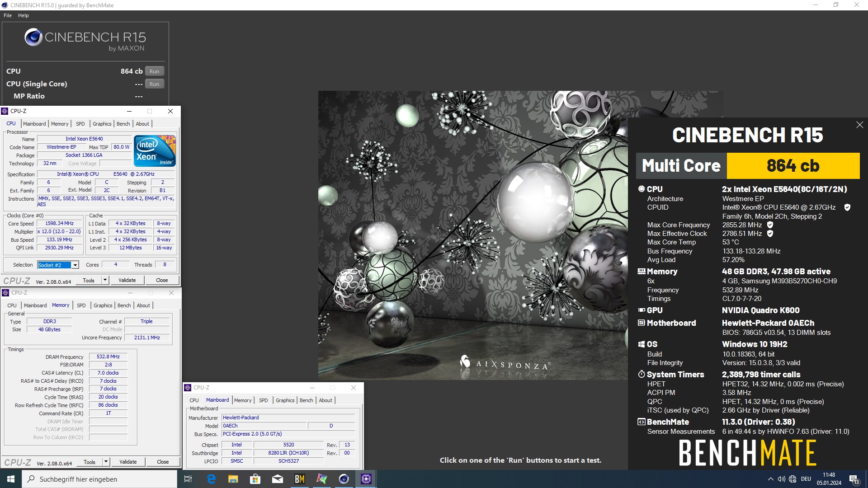Switch to BenchMate app on taskbar

(300, 479)
